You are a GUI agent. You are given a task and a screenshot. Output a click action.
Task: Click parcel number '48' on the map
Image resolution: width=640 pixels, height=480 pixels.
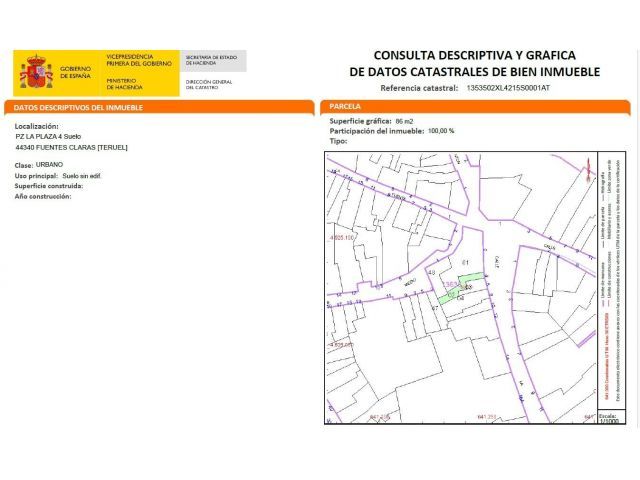coord(431,272)
